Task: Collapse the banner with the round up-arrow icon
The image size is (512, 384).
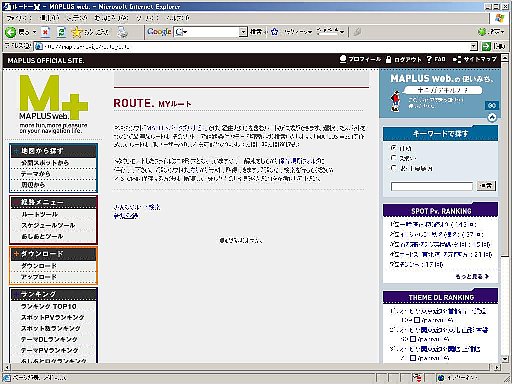Action: (x=492, y=117)
